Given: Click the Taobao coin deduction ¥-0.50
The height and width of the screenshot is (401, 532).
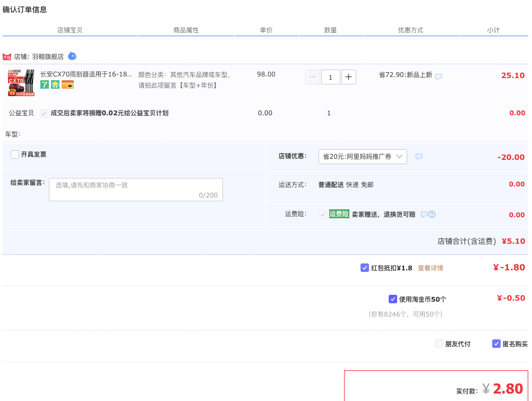Looking at the screenshot, I should 511,298.
